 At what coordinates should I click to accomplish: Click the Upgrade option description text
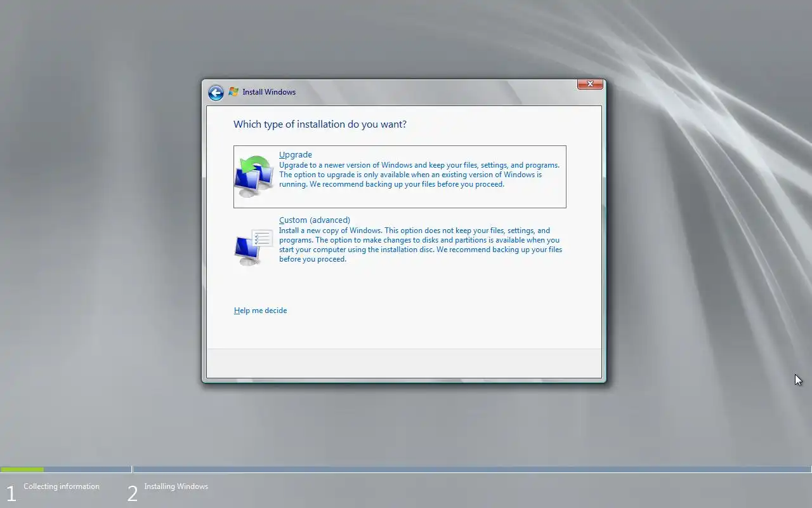(x=419, y=175)
